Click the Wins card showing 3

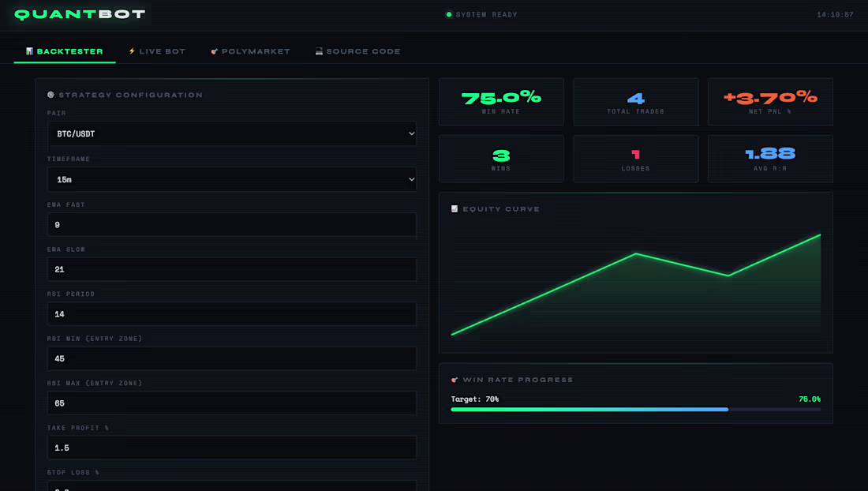pos(501,159)
